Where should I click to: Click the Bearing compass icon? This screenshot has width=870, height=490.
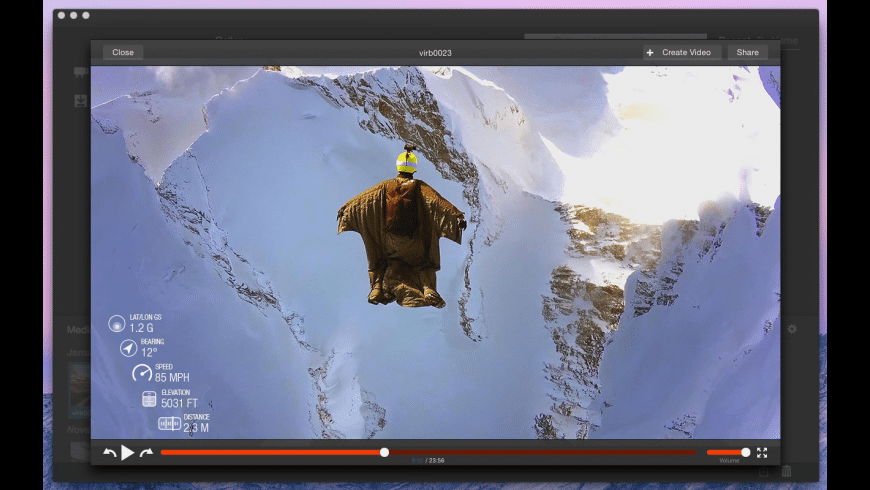(129, 348)
